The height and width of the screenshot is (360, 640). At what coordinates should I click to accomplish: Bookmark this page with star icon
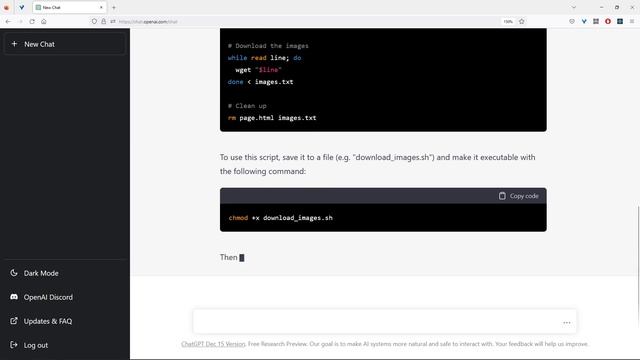tap(522, 21)
